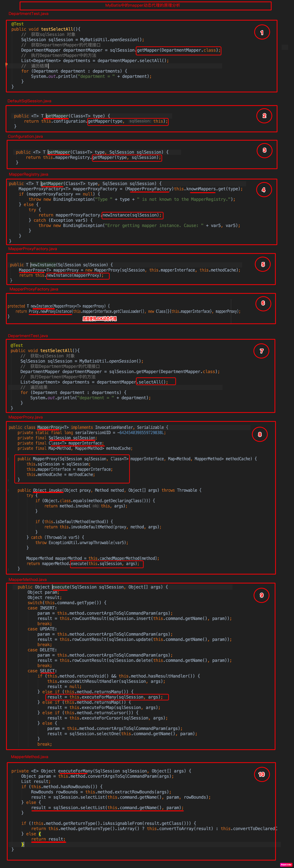Click the line mapperProxy = new MapperProxy(...)
This screenshot has height=868, width=294.
[130, 270]
